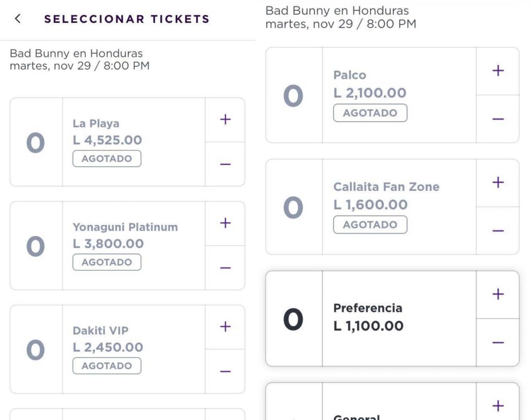Add a Yonaguni Platinum ticket using plus

225,224
